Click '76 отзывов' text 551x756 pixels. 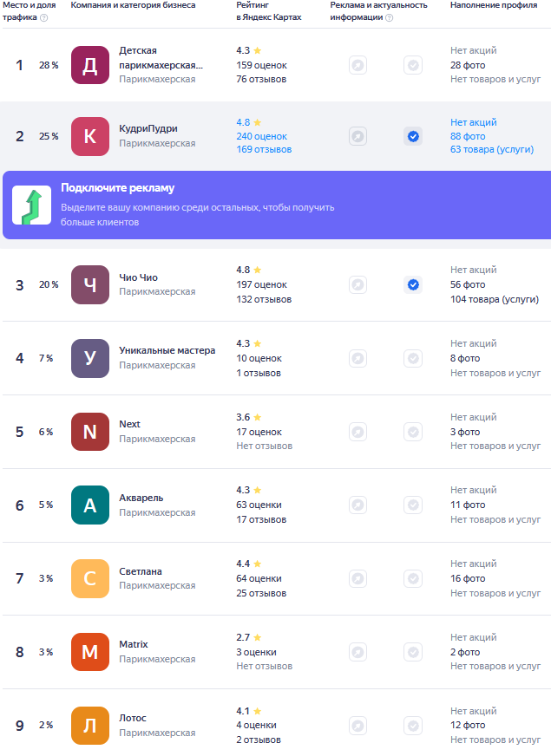coord(261,80)
